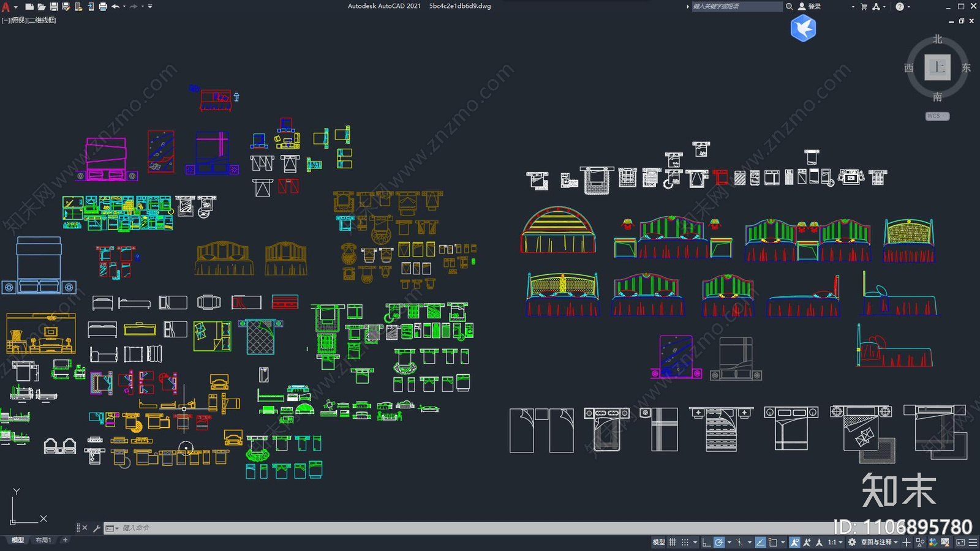The image size is (980, 551).
Task: Click annotation monitor plus icon
Action: click(907, 542)
